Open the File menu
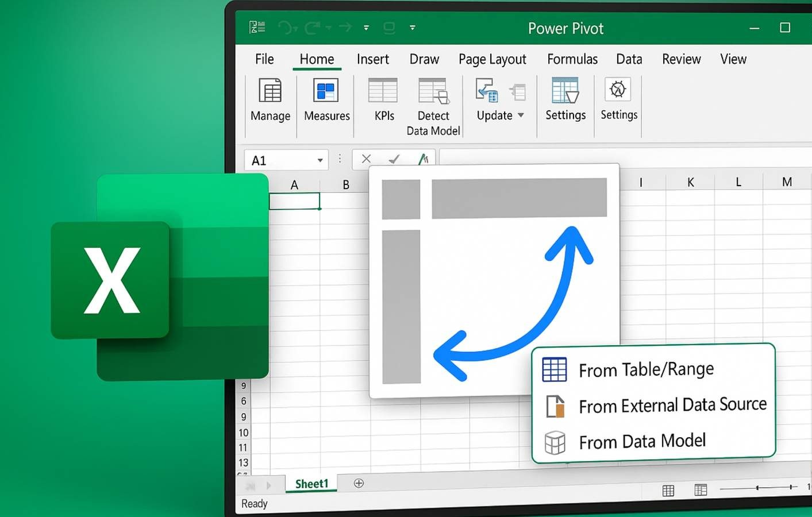The image size is (812, 517). 264,59
